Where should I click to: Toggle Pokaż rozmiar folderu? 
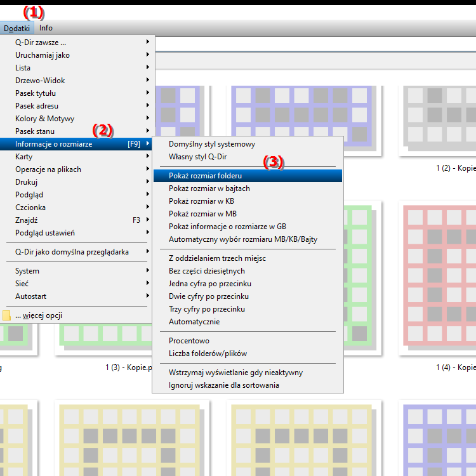click(x=248, y=176)
